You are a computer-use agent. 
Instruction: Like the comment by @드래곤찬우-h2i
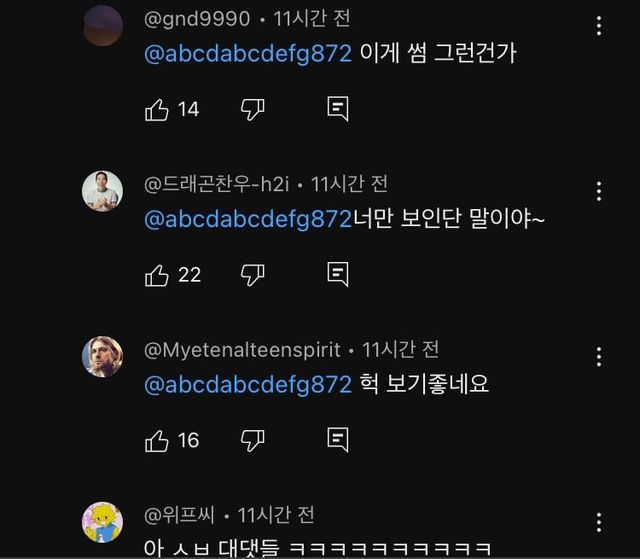click(157, 275)
